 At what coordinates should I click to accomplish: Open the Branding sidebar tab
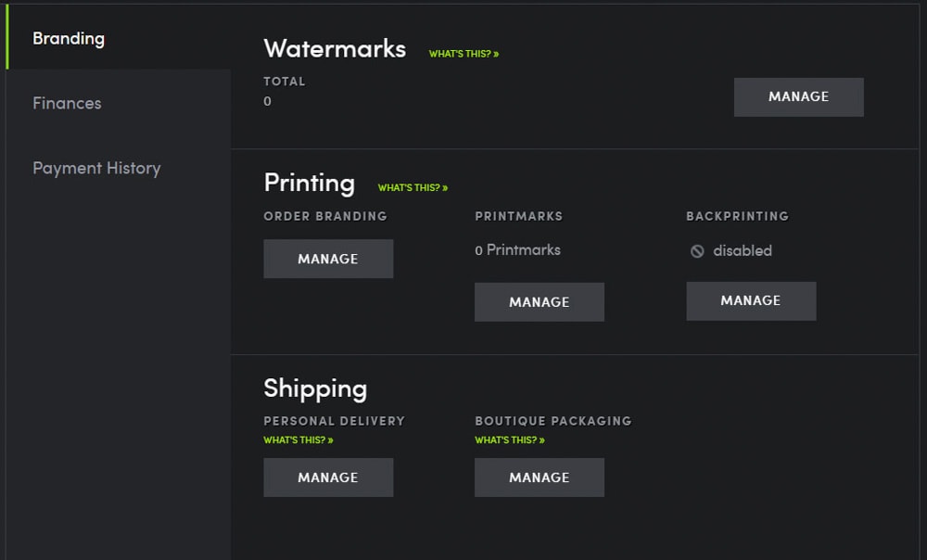pos(69,39)
